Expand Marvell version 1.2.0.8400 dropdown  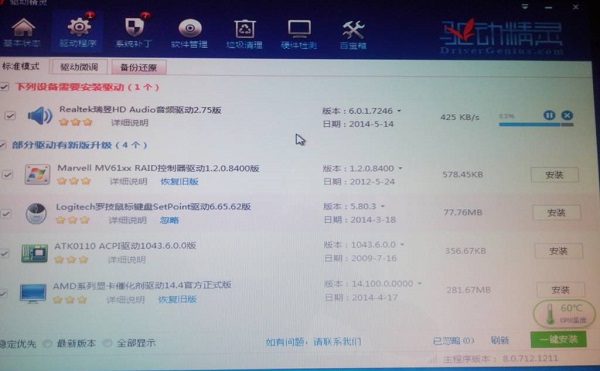click(x=400, y=168)
